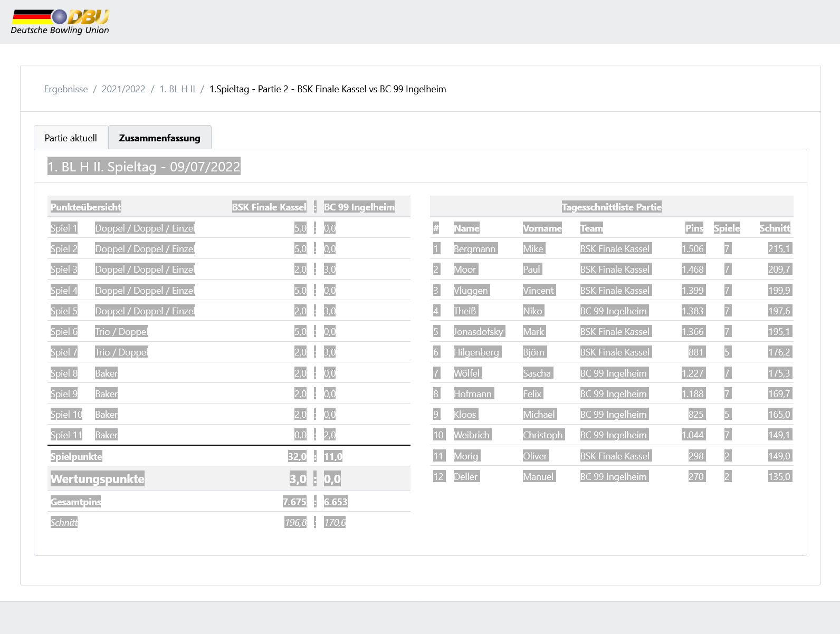The height and width of the screenshot is (634, 840).
Task: Click the first name Björn
Action: click(534, 352)
